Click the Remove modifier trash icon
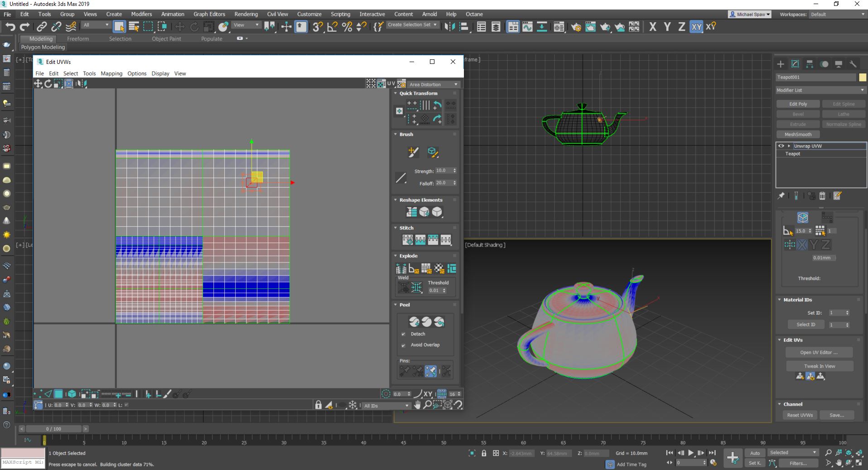Image resolution: width=868 pixels, height=470 pixels. [822, 196]
